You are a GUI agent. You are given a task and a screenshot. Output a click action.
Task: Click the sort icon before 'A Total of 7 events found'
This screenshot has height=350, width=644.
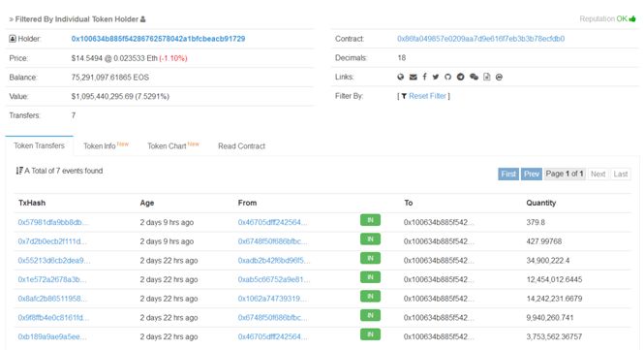(19, 171)
